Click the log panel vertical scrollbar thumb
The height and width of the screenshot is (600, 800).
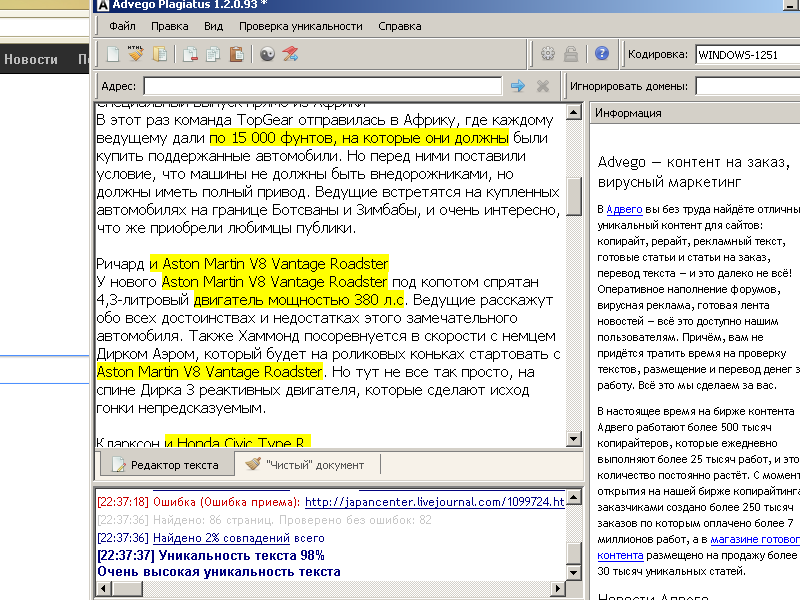[574, 554]
